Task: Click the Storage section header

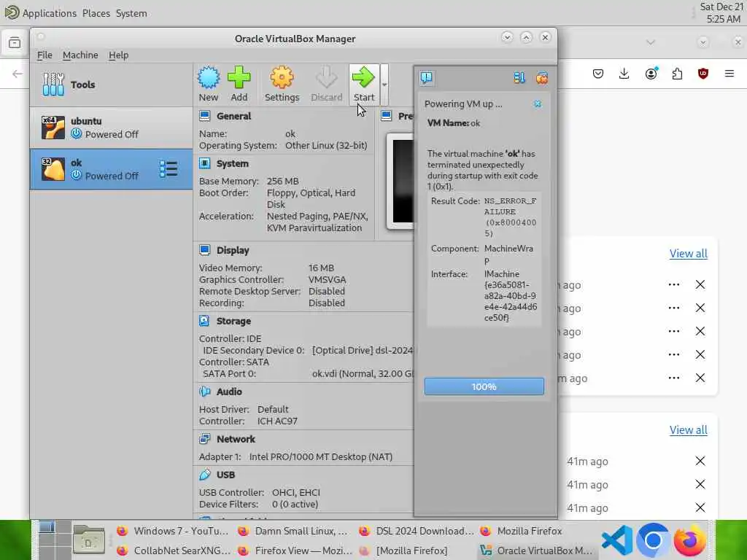Action: click(x=233, y=321)
